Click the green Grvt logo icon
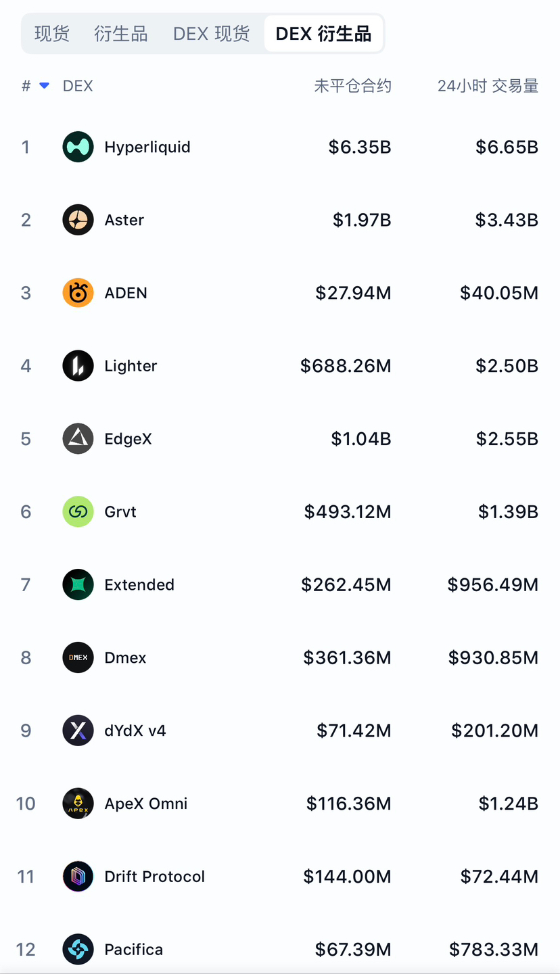 78,511
